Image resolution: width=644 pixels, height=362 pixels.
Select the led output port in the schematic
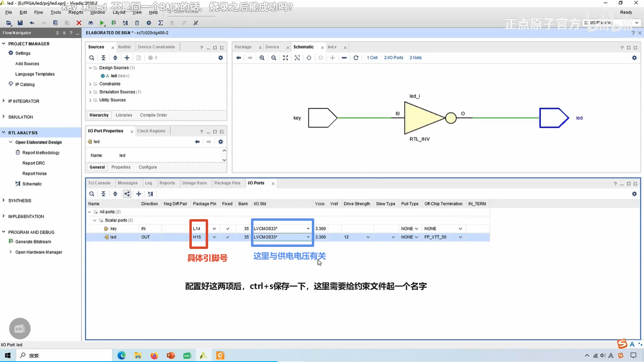[554, 118]
